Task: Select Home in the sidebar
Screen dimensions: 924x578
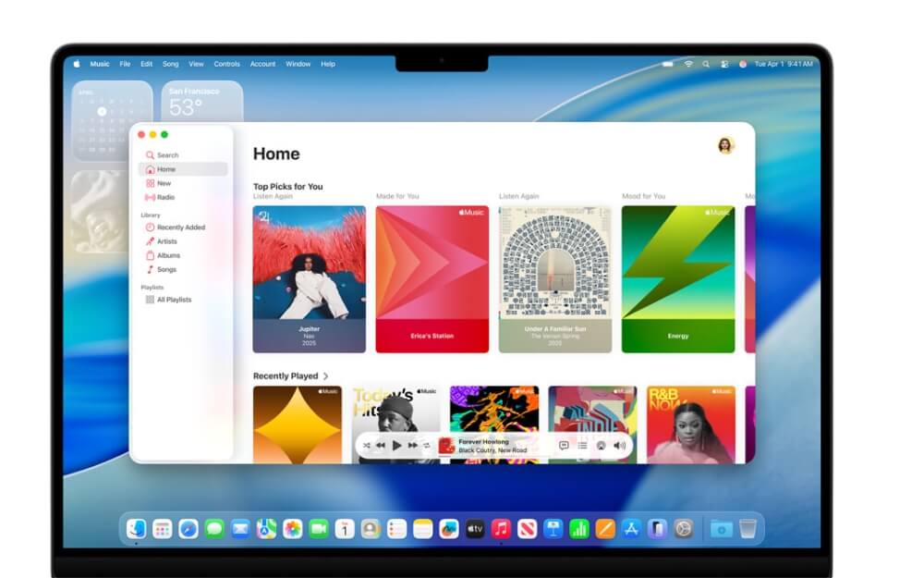Action: tap(183, 169)
